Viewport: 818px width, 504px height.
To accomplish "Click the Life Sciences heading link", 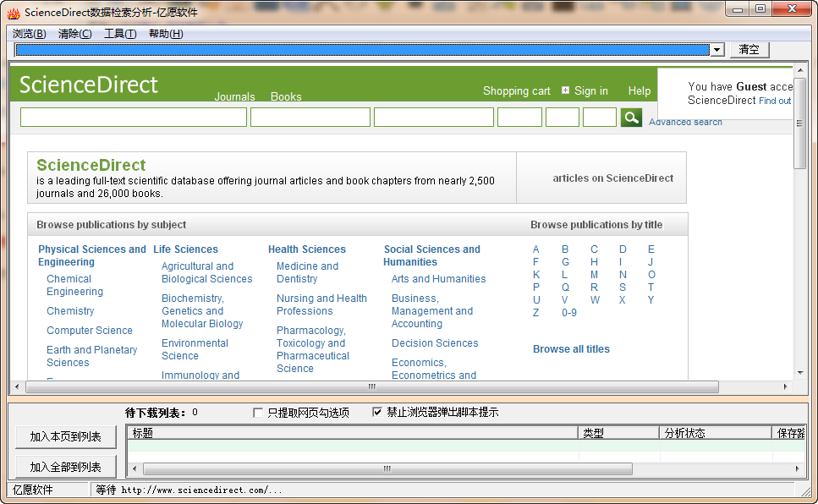I will (186, 249).
